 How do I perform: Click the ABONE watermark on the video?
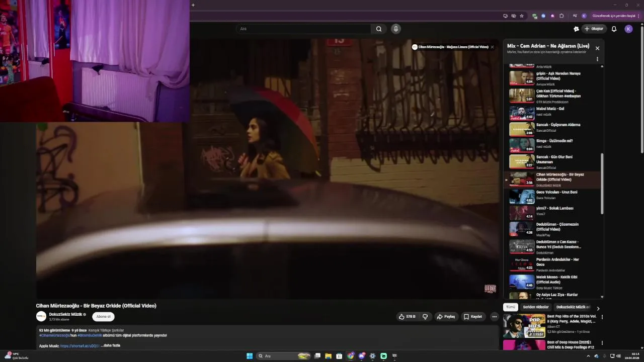(x=490, y=289)
